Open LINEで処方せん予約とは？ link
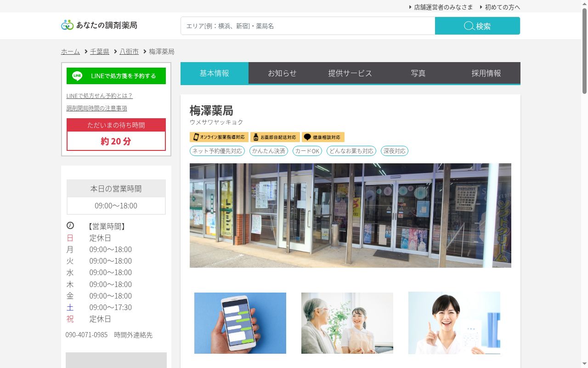The height and width of the screenshot is (368, 588). [100, 96]
